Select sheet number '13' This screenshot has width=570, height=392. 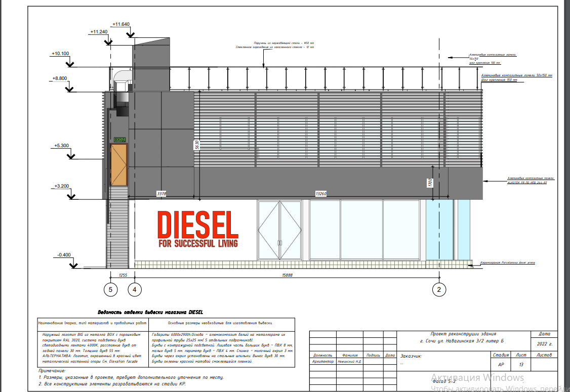(521, 364)
